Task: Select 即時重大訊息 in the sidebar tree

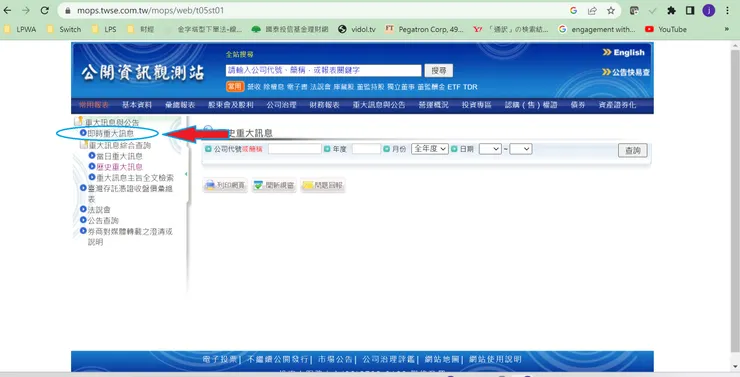Action: [110, 134]
